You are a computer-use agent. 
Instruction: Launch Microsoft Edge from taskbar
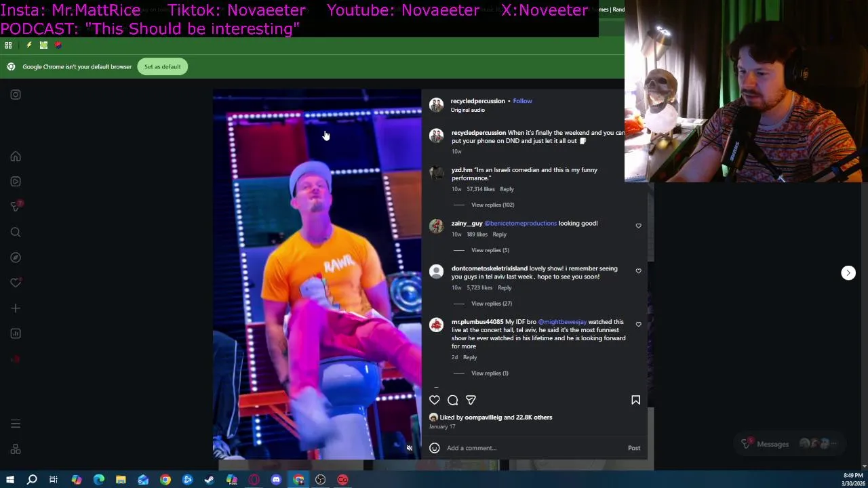point(99,480)
